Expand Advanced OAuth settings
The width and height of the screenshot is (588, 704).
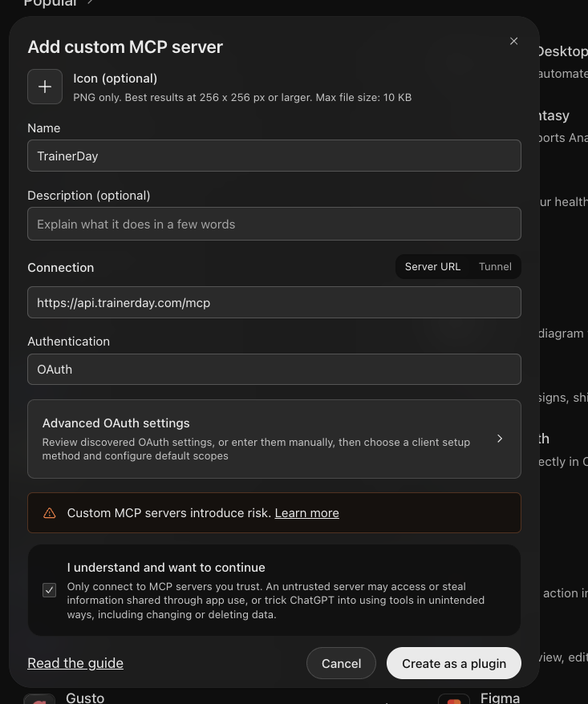point(274,439)
